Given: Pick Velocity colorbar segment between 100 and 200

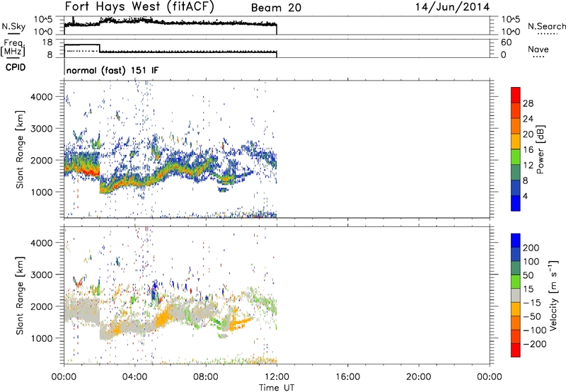Looking at the screenshot, I should [516, 254].
